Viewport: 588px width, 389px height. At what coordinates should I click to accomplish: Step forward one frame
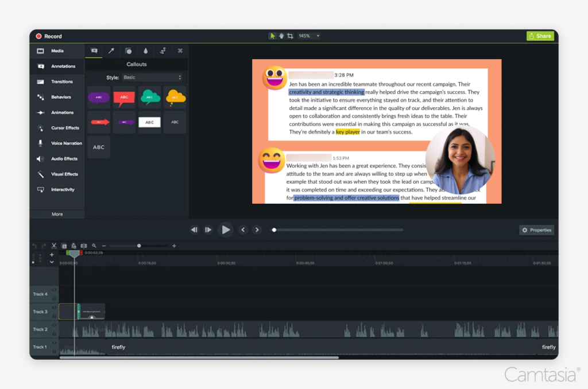(x=208, y=229)
